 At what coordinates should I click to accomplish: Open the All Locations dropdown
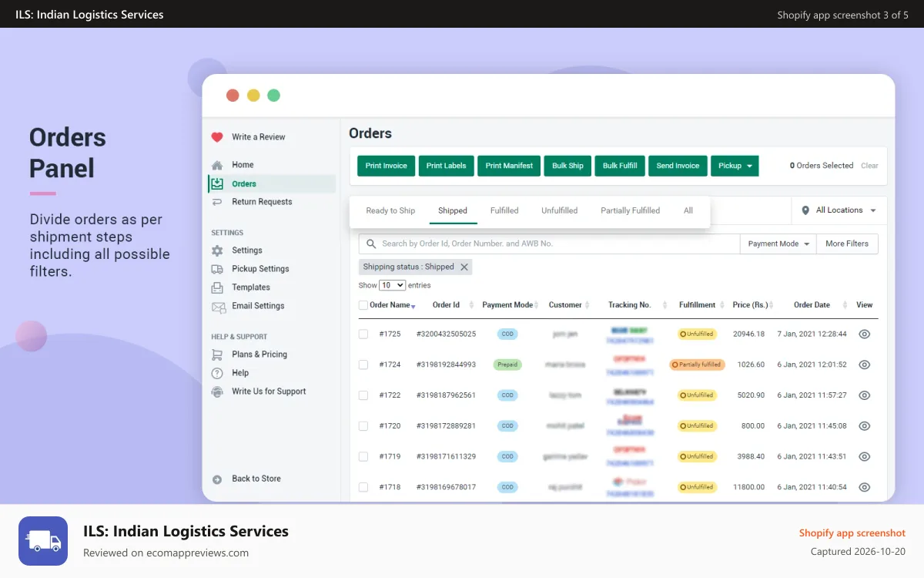pos(839,210)
